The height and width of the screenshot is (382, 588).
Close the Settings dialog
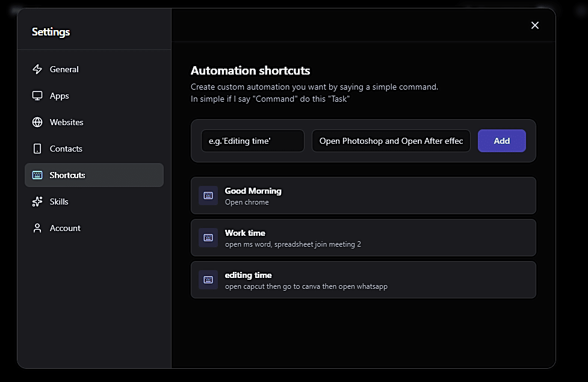pos(534,25)
